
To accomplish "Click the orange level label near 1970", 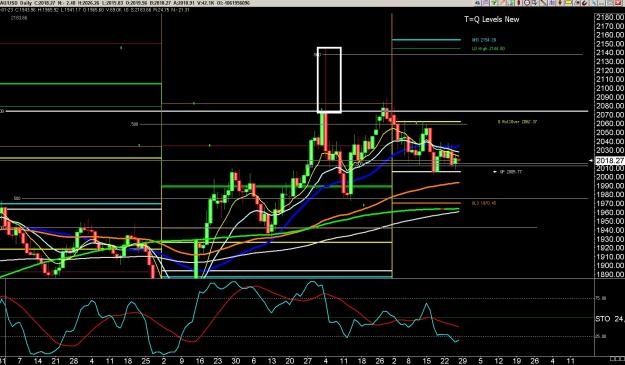I will pyautogui.click(x=483, y=203).
